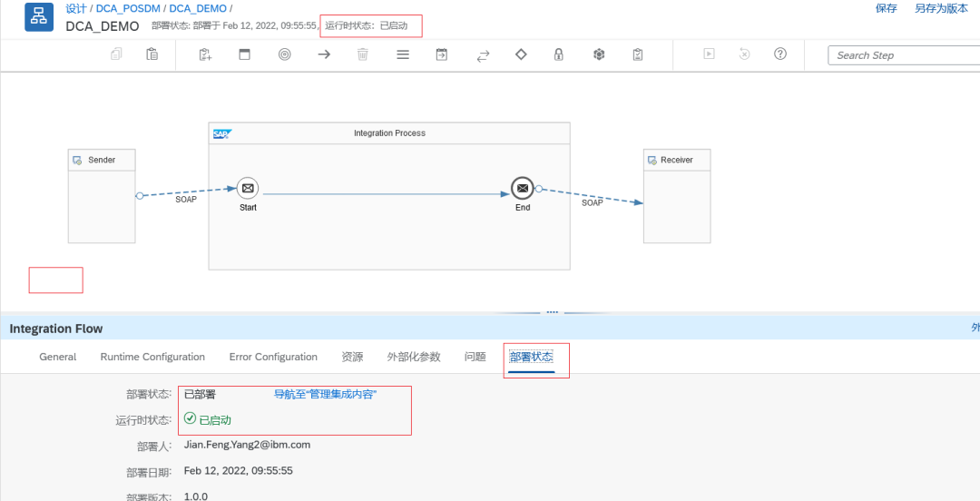Viewport: 980px width, 501px height.
Task: Click the Integration Flow panel title
Action: (x=56, y=329)
